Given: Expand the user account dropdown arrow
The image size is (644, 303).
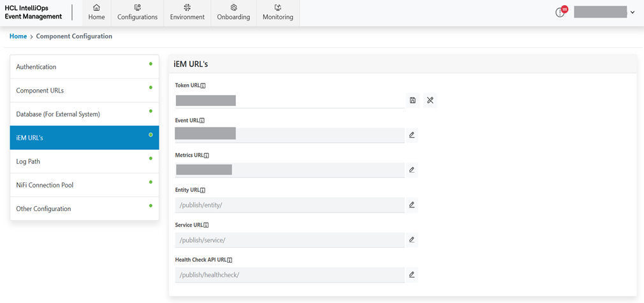Looking at the screenshot, I should [x=633, y=12].
